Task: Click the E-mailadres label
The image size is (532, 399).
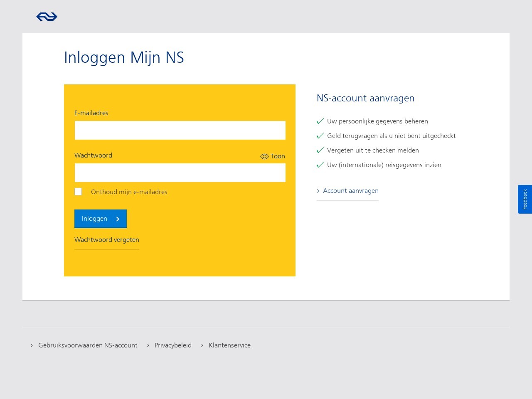Action: pos(91,113)
